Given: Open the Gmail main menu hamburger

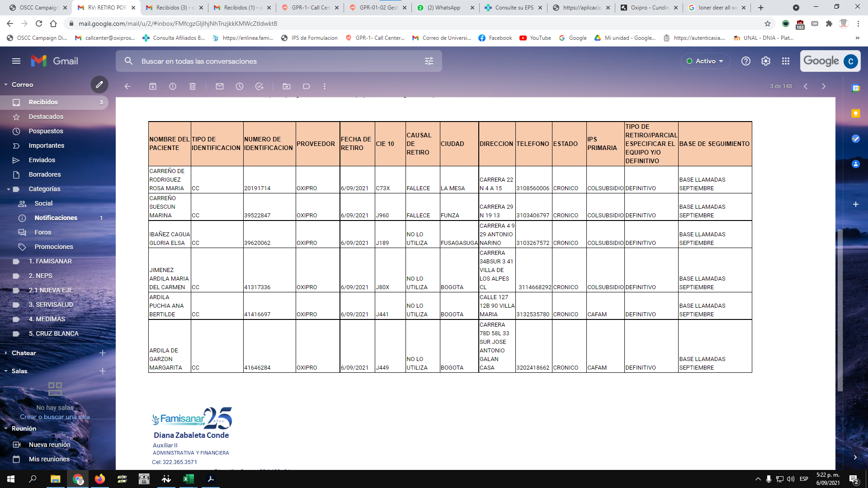Looking at the screenshot, I should pos(16,61).
